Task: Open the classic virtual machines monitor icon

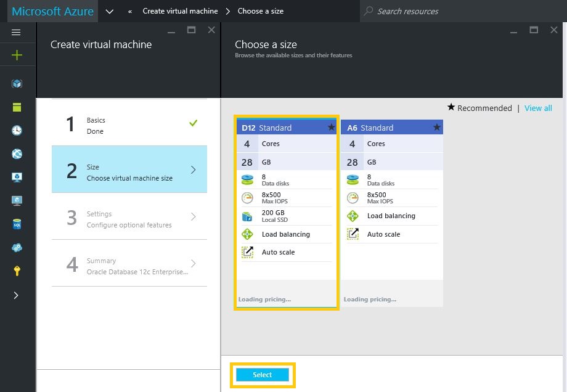Action: (17, 201)
